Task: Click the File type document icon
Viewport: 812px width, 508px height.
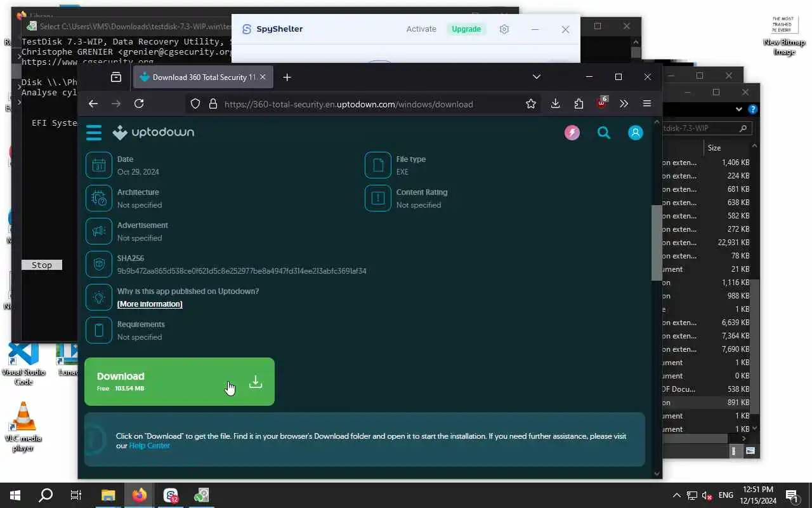Action: click(x=377, y=166)
